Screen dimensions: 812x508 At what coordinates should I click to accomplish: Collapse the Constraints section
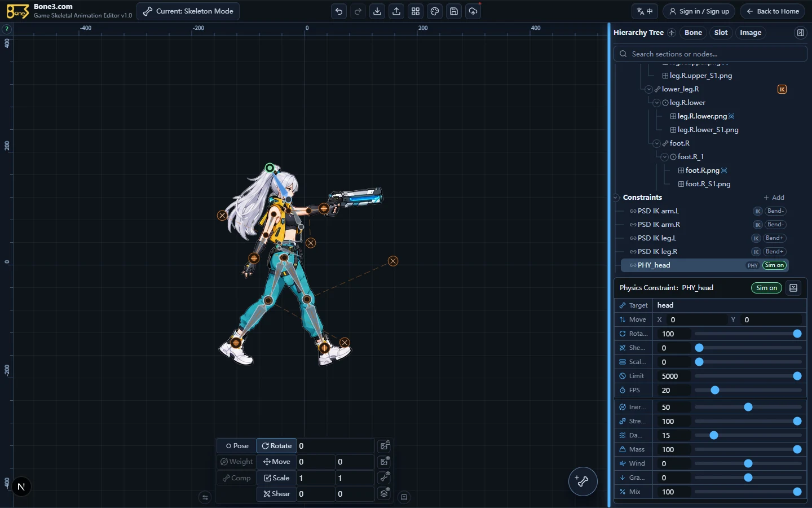pyautogui.click(x=616, y=198)
